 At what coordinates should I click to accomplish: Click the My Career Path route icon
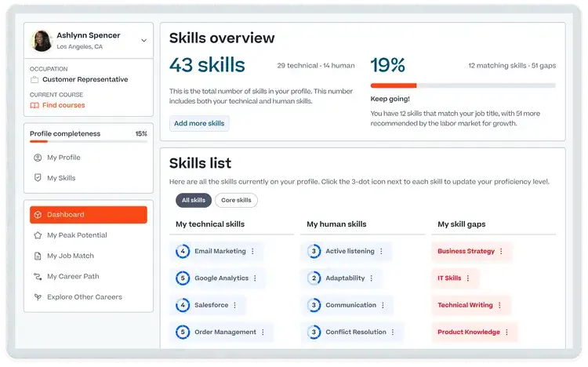click(x=37, y=277)
